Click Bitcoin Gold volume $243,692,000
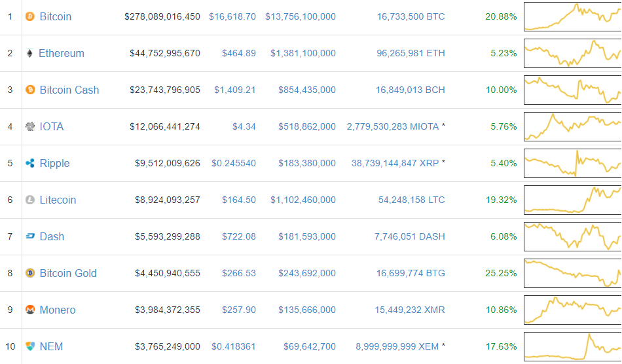 pyautogui.click(x=307, y=273)
